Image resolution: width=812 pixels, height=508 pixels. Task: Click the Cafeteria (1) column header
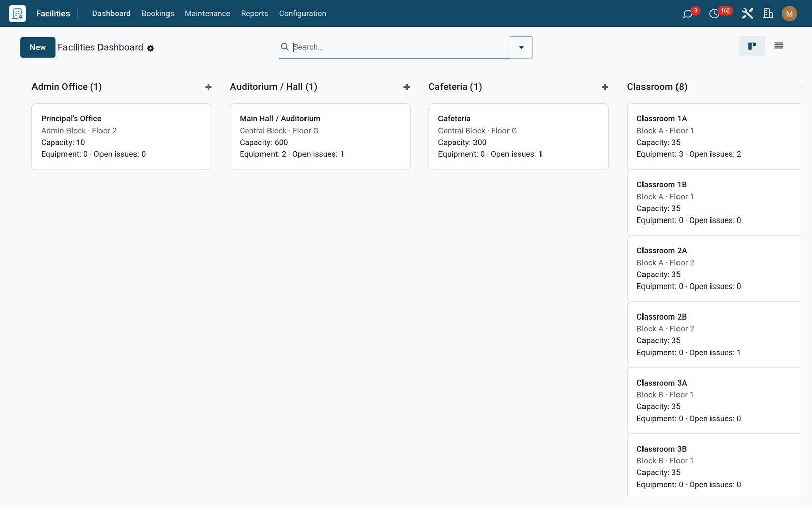[455, 87]
